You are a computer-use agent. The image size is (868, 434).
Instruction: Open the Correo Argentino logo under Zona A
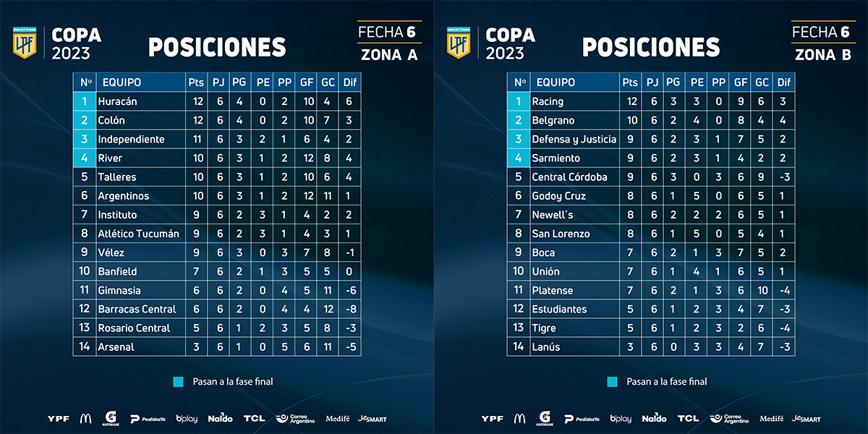pos(297,418)
